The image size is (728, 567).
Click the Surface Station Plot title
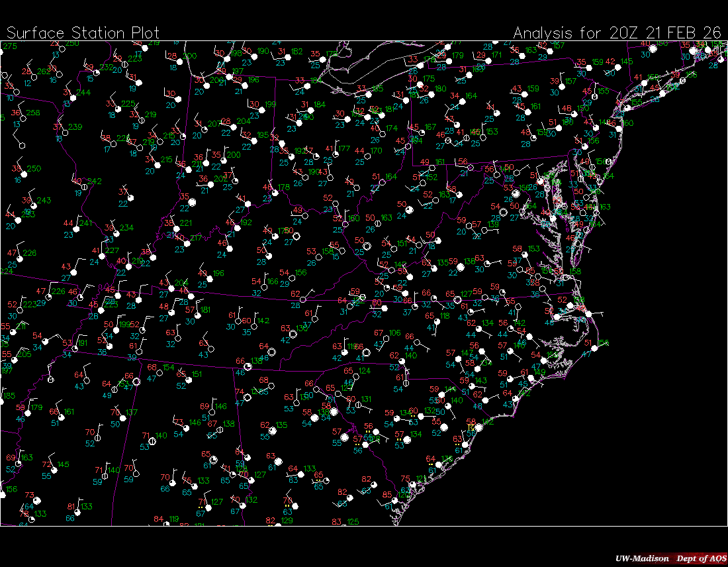[x=83, y=33]
